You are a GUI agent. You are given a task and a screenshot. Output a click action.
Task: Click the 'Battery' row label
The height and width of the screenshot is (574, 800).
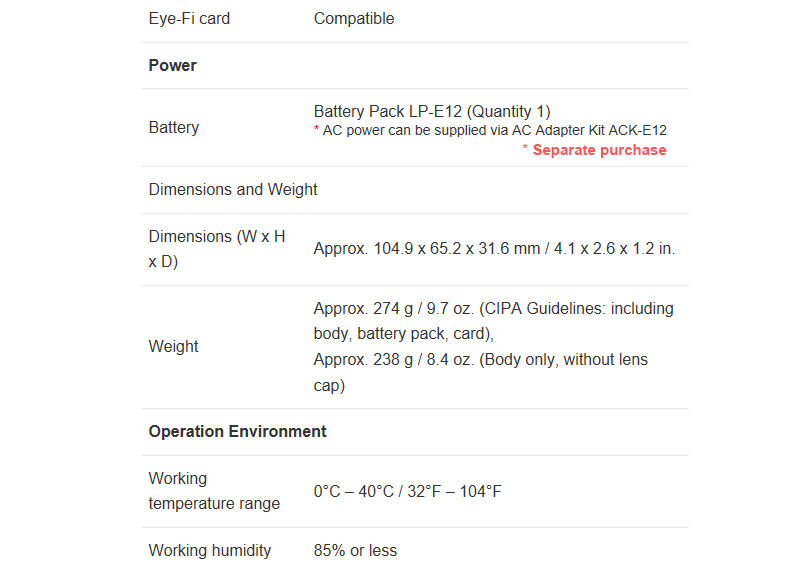tap(174, 128)
